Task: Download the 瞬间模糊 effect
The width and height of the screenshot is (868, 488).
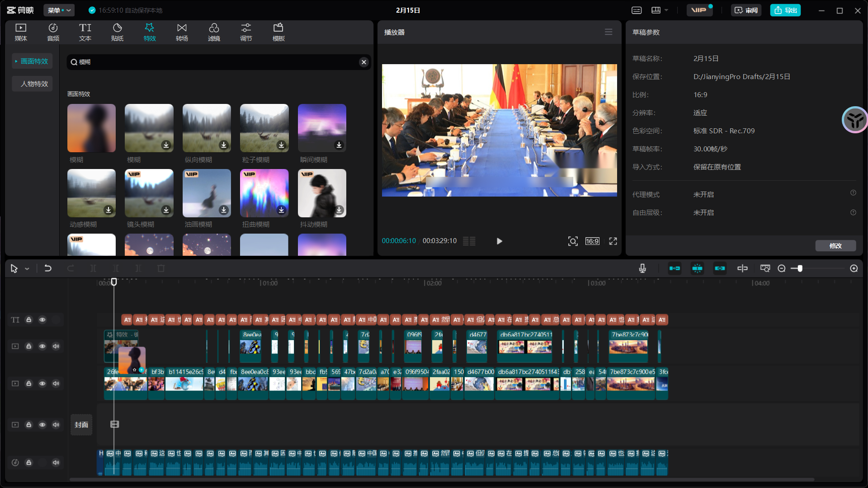Action: [339, 145]
